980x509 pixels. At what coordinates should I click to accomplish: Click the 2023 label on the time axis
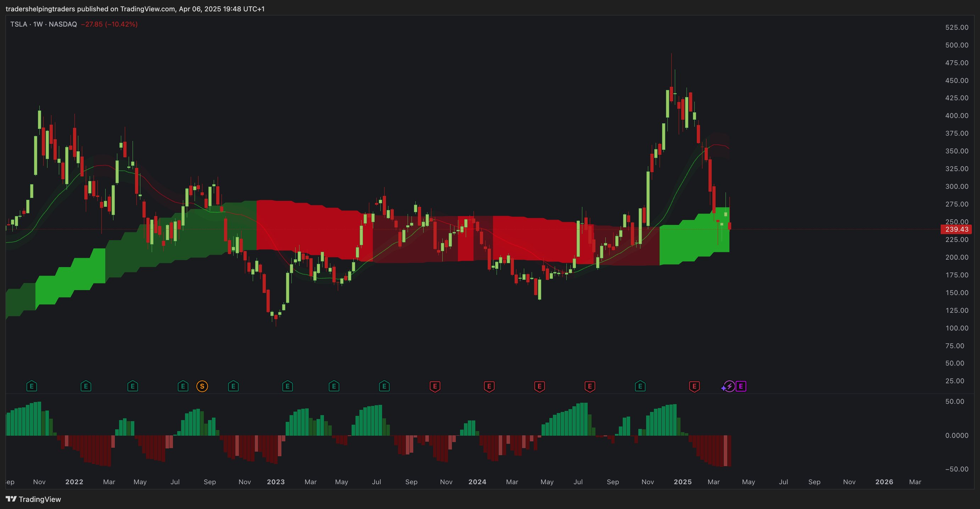275,482
